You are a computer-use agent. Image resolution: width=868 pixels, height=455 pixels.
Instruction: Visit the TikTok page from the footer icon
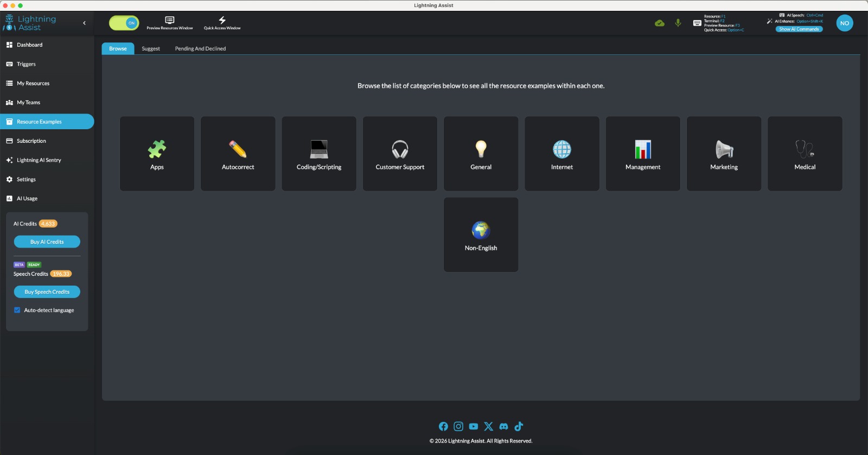519,426
